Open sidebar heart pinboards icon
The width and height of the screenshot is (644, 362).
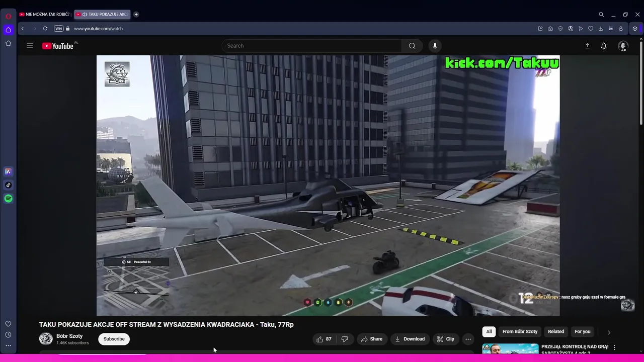(8, 324)
